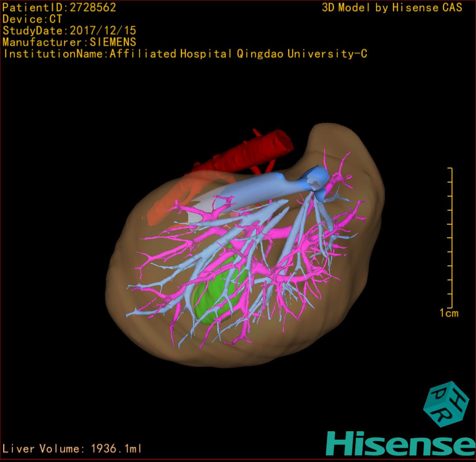Click the yellow scale ruler
The width and height of the screenshot is (476, 462).
pos(450,238)
